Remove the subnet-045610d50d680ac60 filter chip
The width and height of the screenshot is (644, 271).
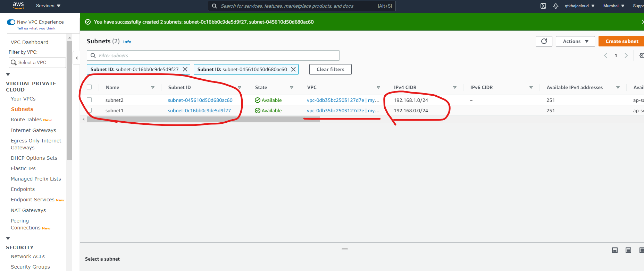click(x=293, y=69)
